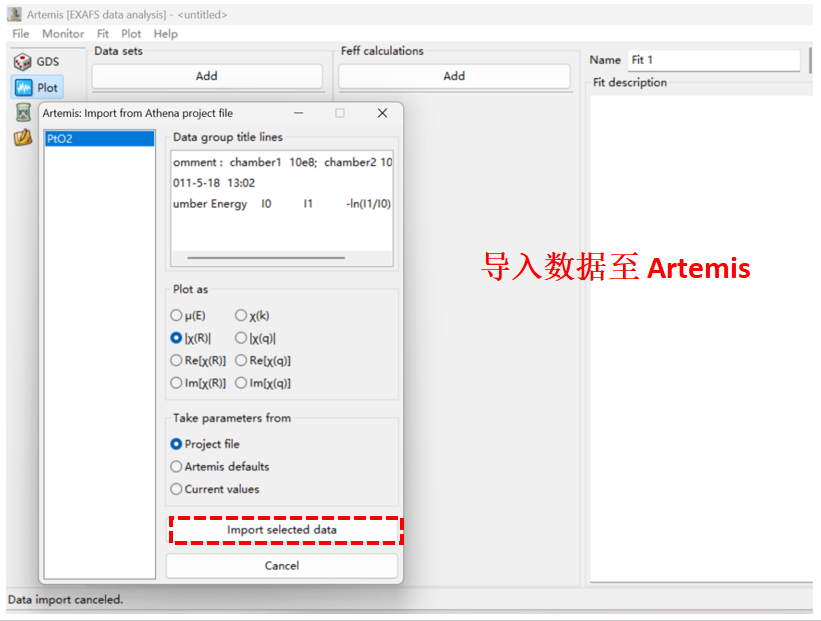The height and width of the screenshot is (621, 821).
Task: Select Im[χ(R)] plot option
Action: 198,383
